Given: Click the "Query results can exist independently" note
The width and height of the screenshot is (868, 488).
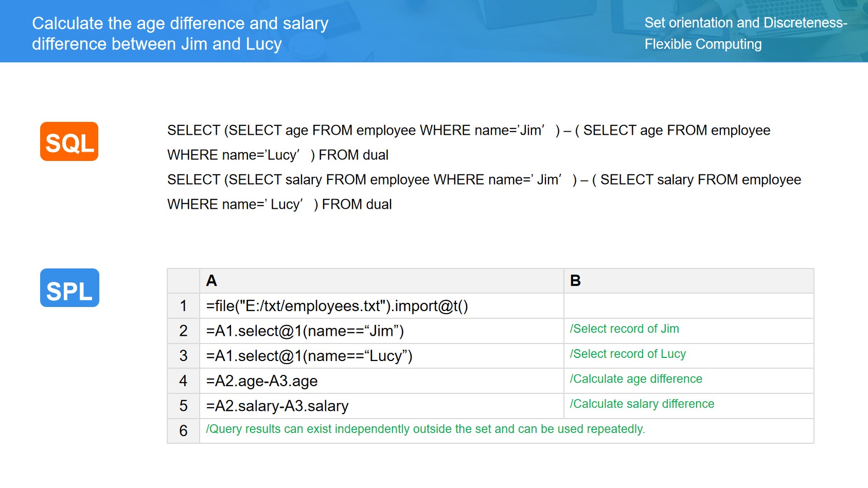Looking at the screenshot, I should pyautogui.click(x=425, y=429).
